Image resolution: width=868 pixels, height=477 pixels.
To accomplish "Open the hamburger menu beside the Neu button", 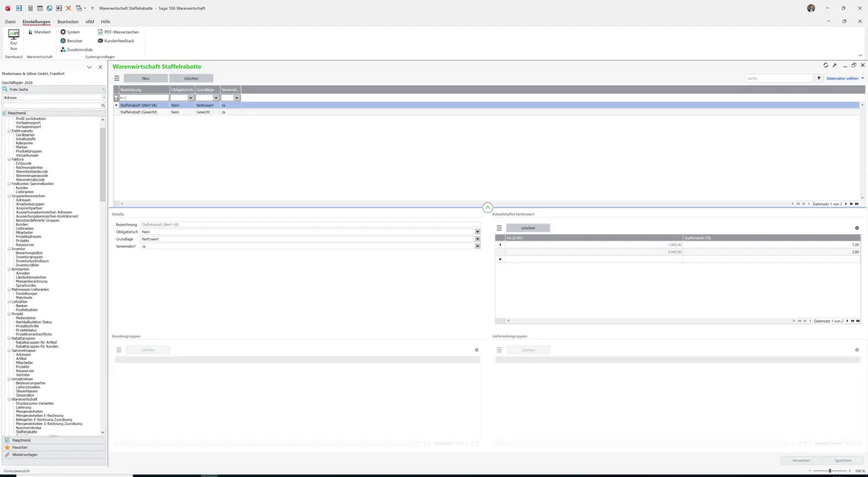I will tap(116, 78).
